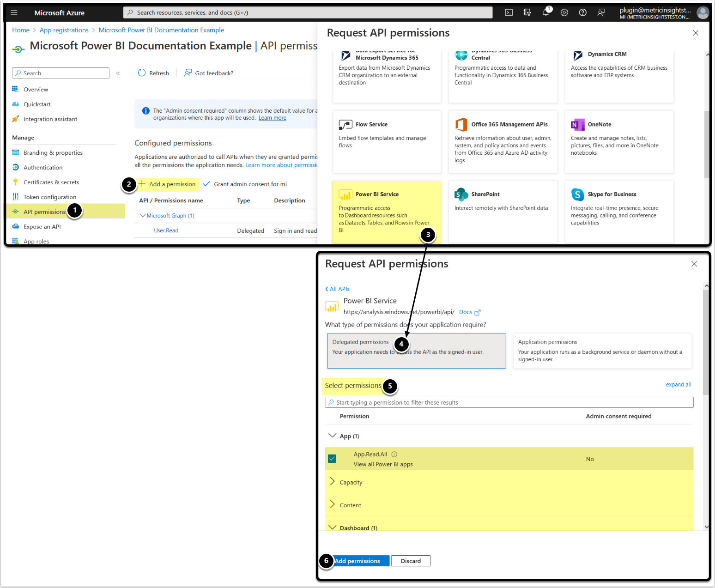Expand the Content permission group
This screenshot has height=588, width=715.
pyautogui.click(x=332, y=504)
